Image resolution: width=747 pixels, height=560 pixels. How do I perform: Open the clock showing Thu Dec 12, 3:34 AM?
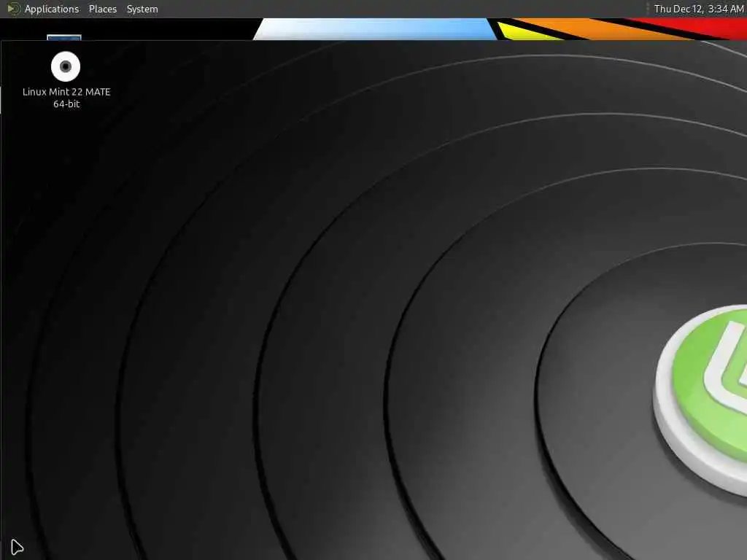[x=698, y=9]
